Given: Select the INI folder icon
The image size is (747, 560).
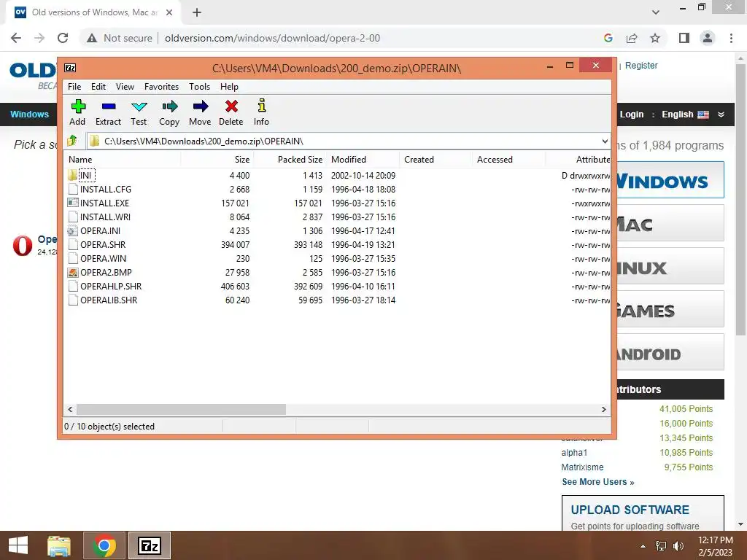Looking at the screenshot, I should pyautogui.click(x=72, y=175).
